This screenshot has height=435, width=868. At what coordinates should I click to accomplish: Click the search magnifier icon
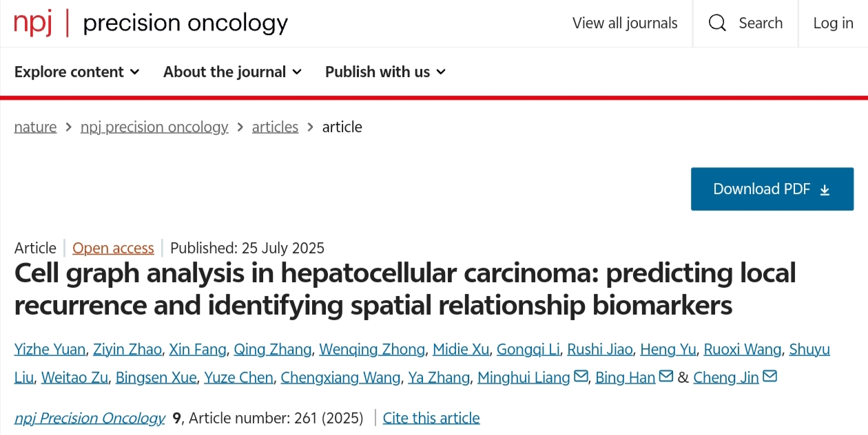point(717,23)
